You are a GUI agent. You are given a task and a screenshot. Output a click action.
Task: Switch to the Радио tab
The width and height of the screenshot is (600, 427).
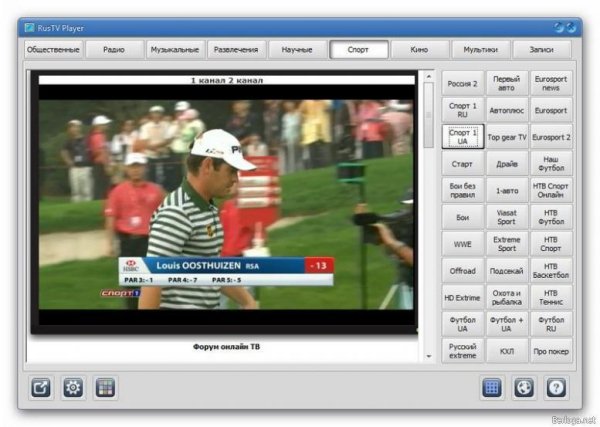pyautogui.click(x=114, y=50)
